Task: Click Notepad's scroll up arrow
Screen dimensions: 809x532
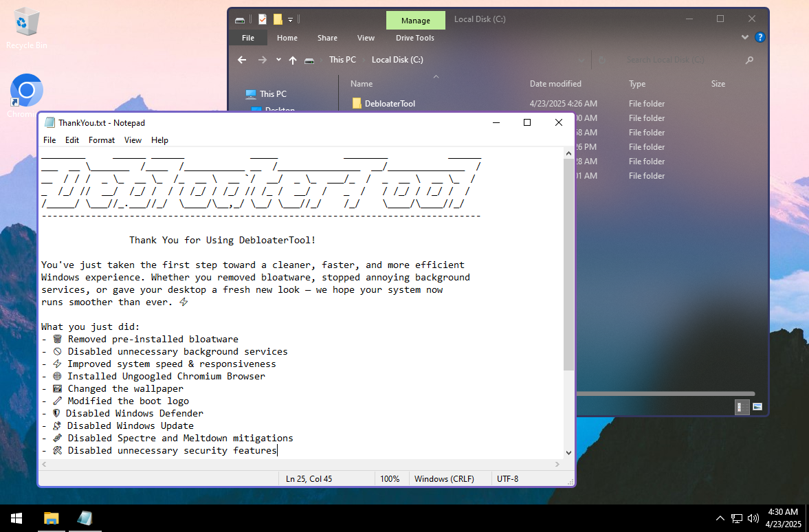Action: [x=568, y=153]
